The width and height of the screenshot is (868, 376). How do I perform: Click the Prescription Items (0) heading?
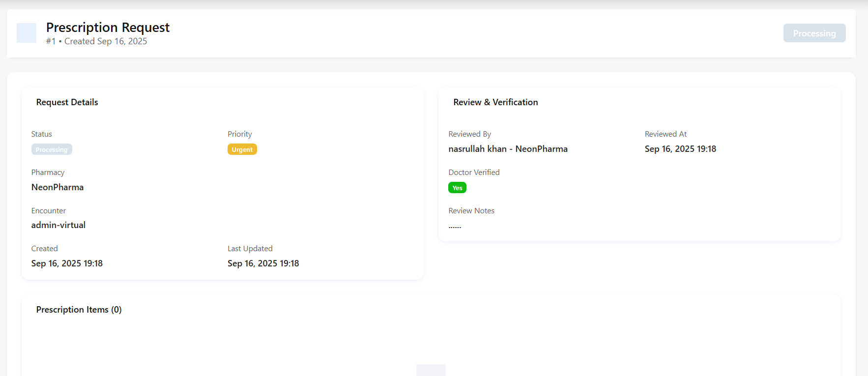79,310
